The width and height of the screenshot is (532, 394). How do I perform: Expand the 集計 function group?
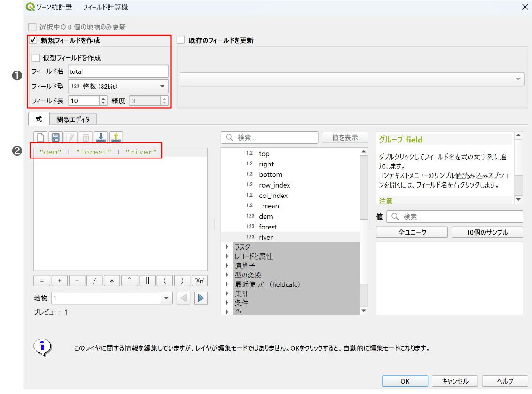[x=227, y=293]
